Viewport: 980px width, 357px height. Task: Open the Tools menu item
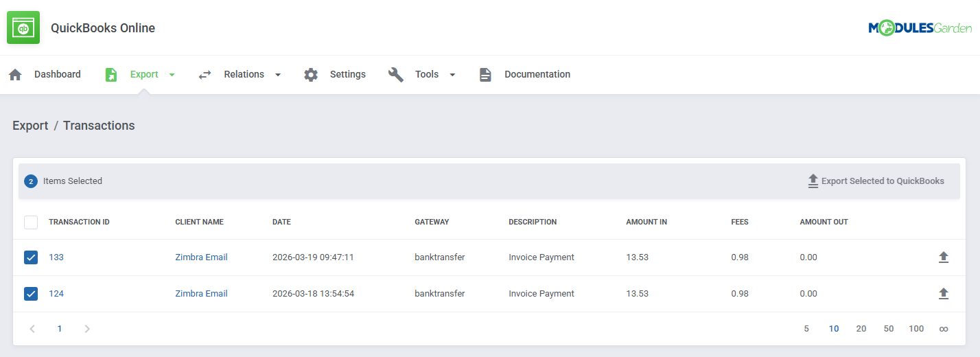click(427, 74)
